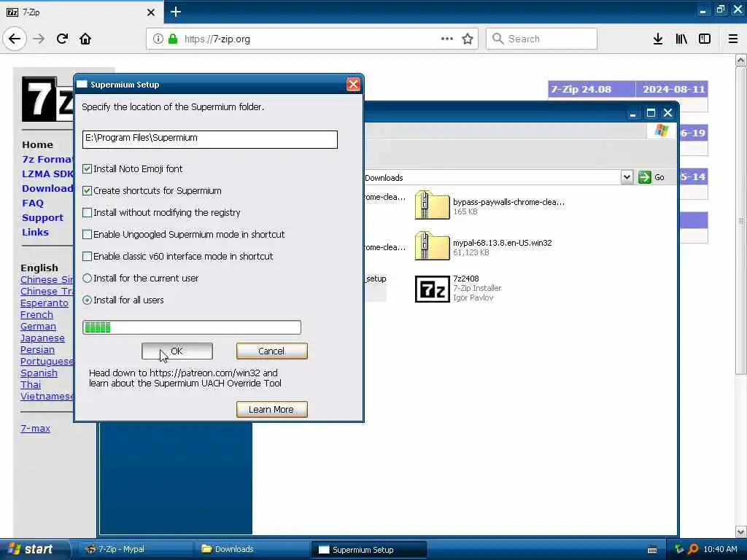Image resolution: width=747 pixels, height=560 pixels.
Task: Open the LZMA SDK site menu link
Action: (x=47, y=174)
